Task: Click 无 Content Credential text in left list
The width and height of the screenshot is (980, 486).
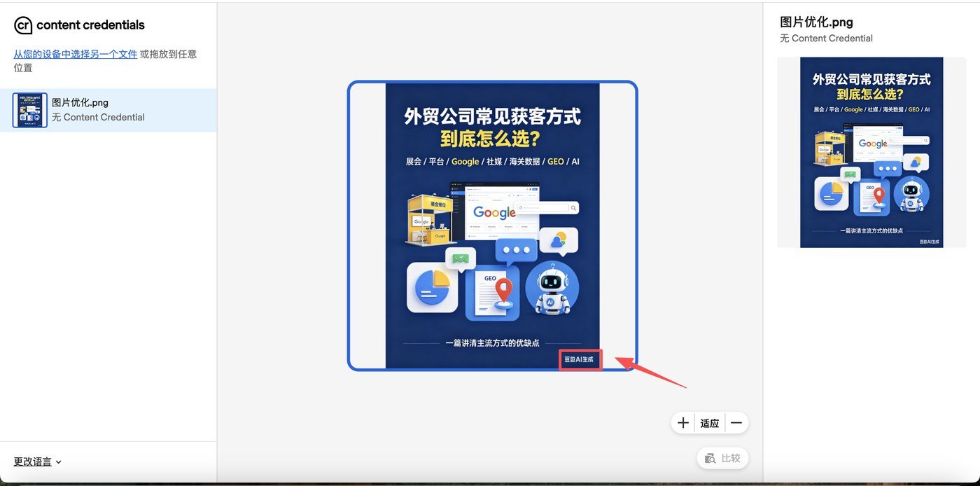Action: 98,117
